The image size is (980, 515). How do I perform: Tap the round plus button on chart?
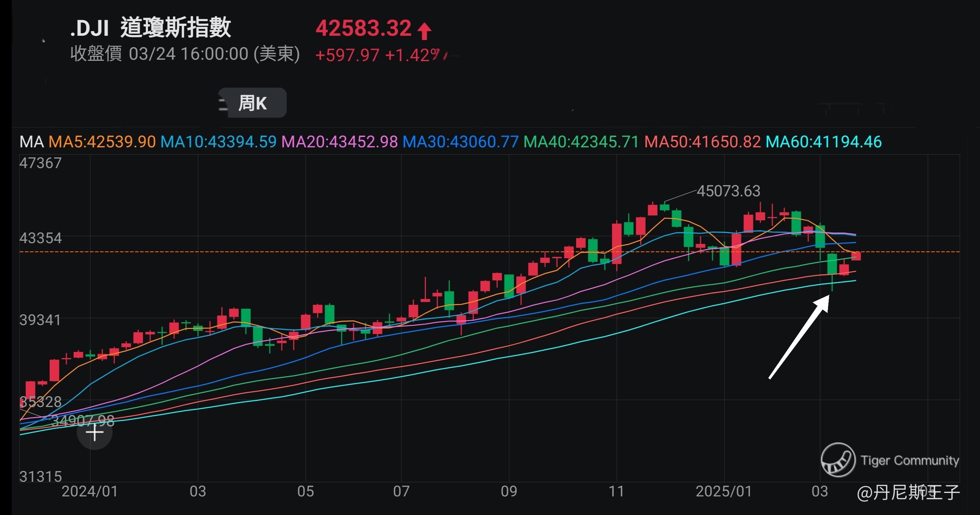coord(94,432)
